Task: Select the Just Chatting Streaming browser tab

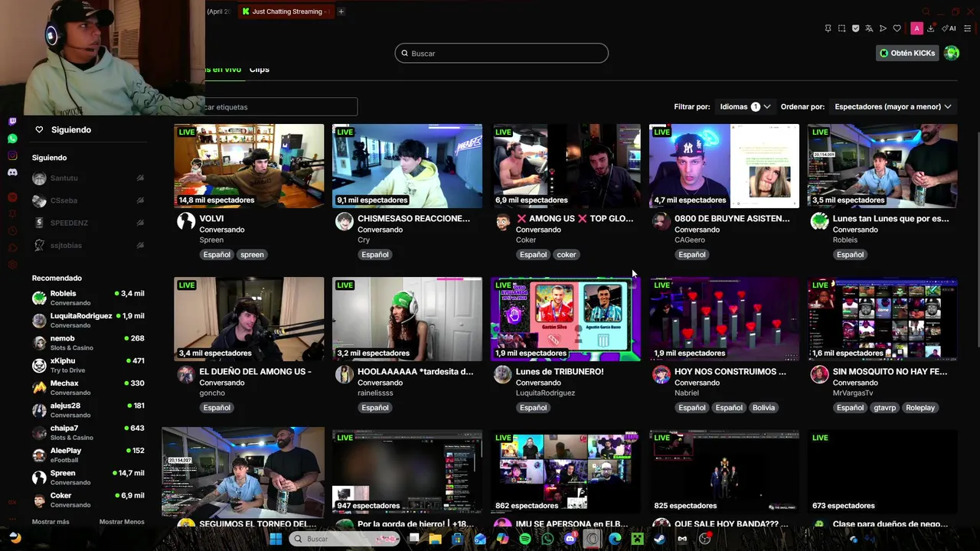Action: point(286,11)
